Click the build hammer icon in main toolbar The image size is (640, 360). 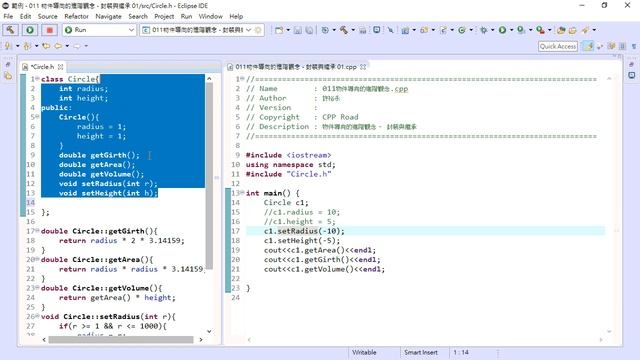coord(344,30)
